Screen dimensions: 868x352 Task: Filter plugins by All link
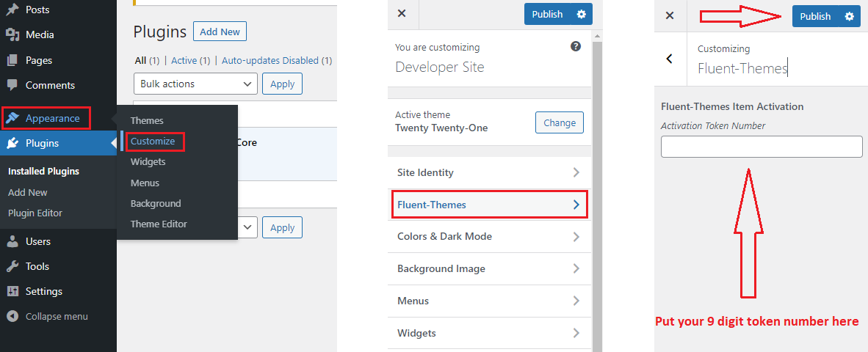click(140, 60)
